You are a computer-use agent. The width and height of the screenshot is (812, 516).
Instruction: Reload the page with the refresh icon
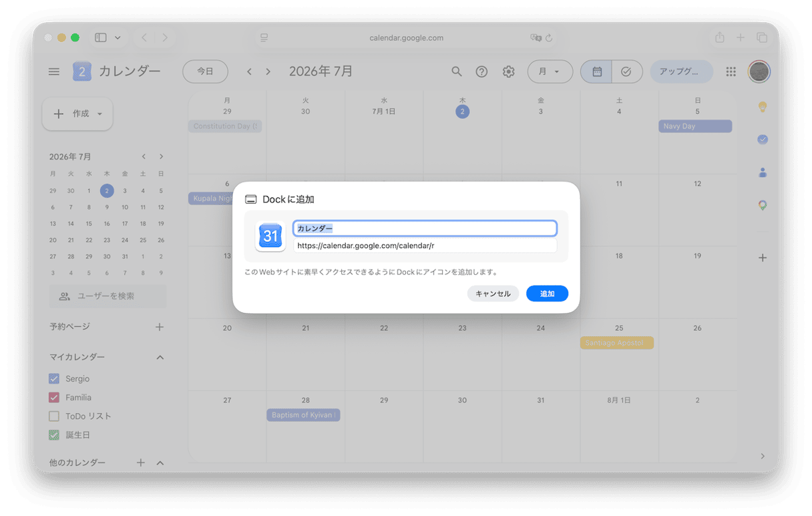[x=549, y=38]
